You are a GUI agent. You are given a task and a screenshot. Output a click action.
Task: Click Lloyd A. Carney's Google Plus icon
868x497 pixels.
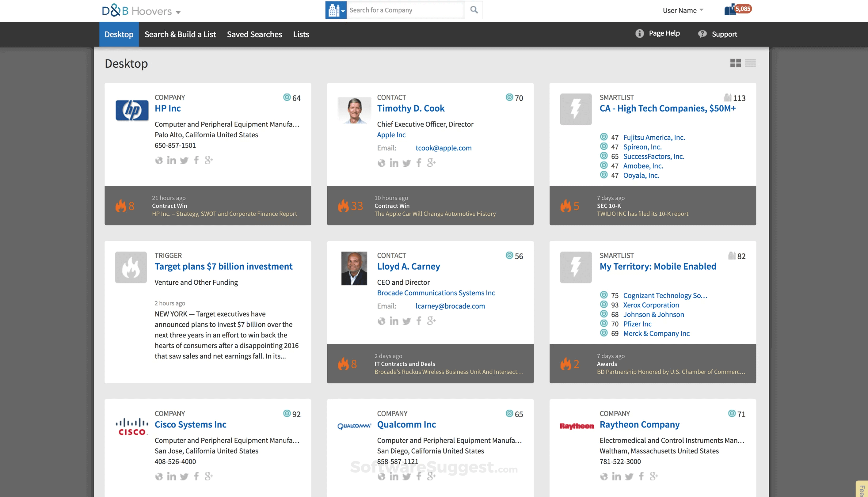tap(431, 321)
